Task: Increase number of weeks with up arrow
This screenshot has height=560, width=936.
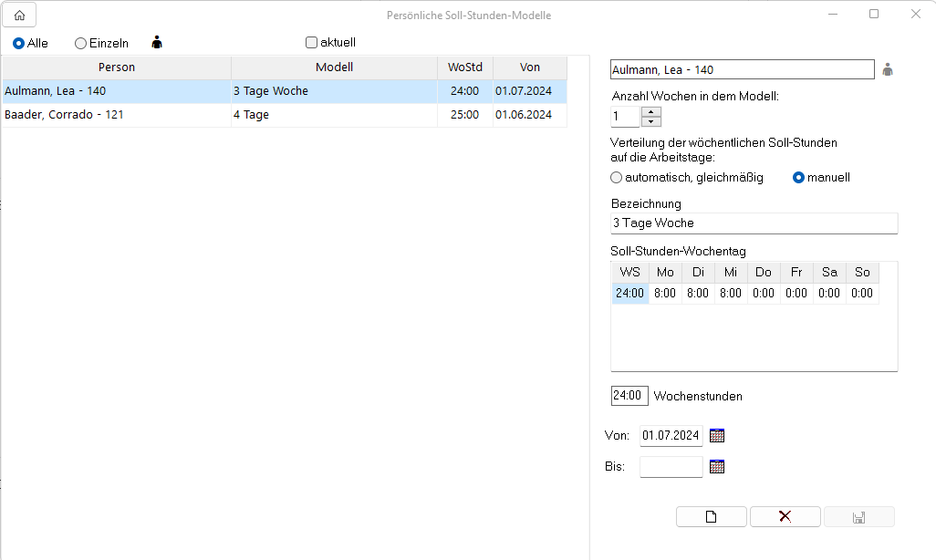Action: tap(650, 112)
